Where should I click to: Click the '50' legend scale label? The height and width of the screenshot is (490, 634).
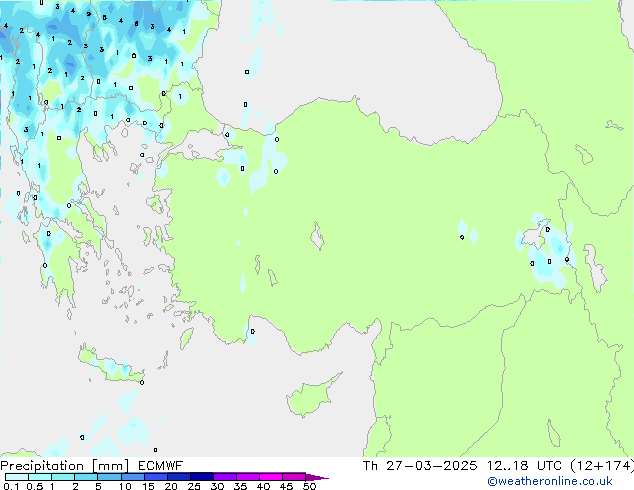pyautogui.click(x=309, y=486)
